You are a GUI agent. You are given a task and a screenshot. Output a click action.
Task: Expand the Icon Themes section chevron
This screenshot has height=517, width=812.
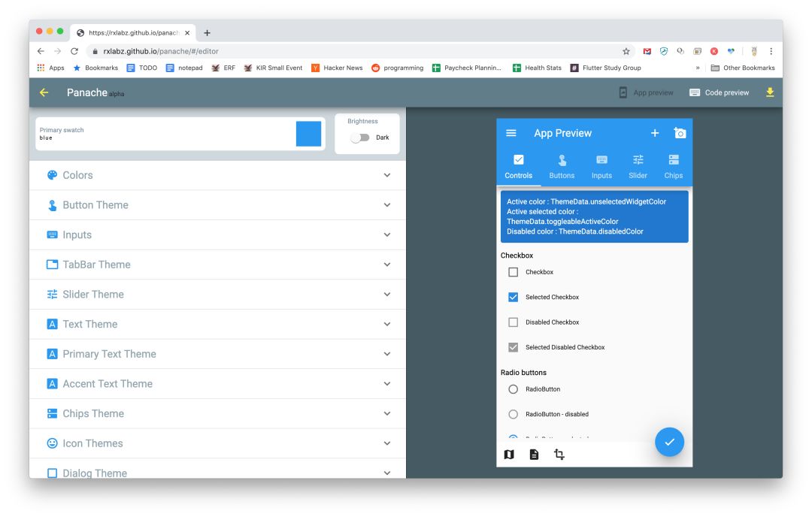(387, 443)
